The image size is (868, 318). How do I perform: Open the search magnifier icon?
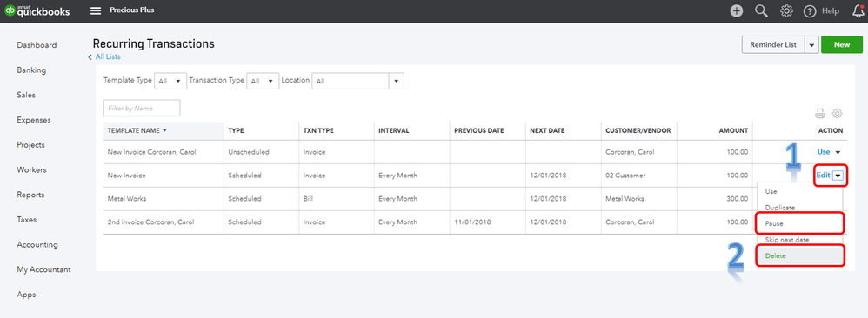(761, 10)
